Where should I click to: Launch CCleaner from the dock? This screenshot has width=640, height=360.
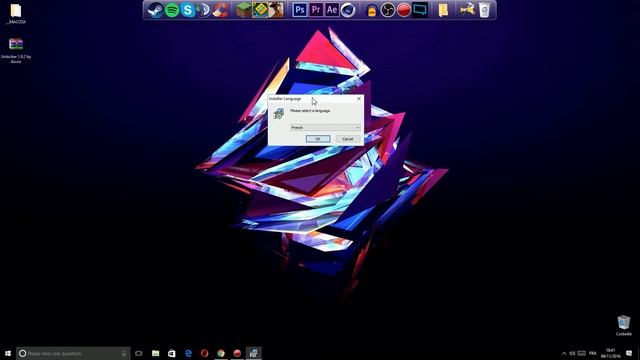220,10
